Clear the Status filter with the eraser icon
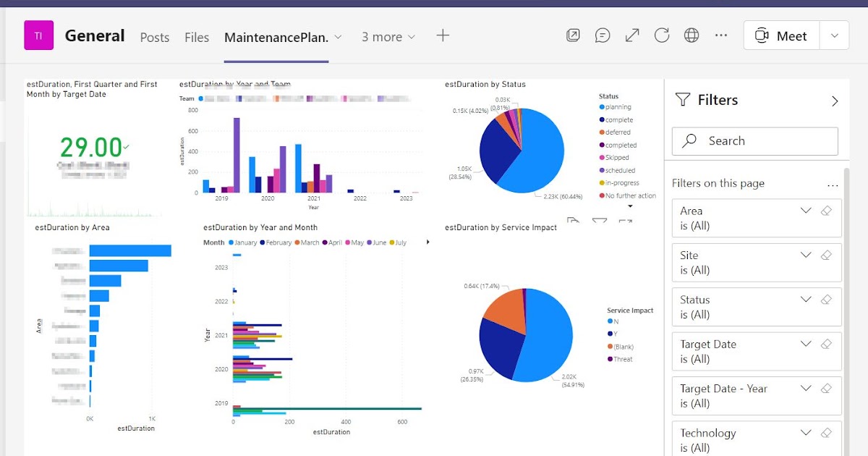This screenshot has height=456, width=868. coord(827,298)
